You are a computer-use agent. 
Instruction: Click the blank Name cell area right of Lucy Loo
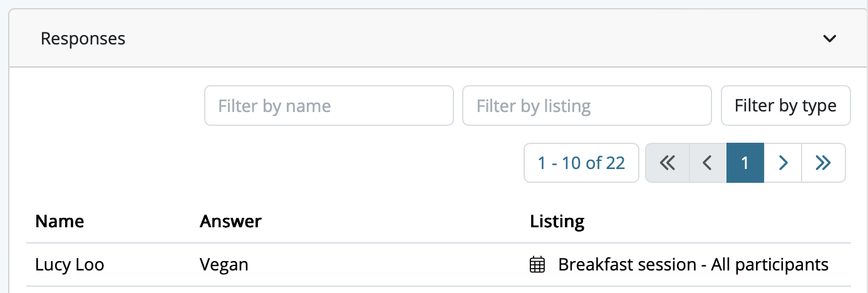click(150, 265)
